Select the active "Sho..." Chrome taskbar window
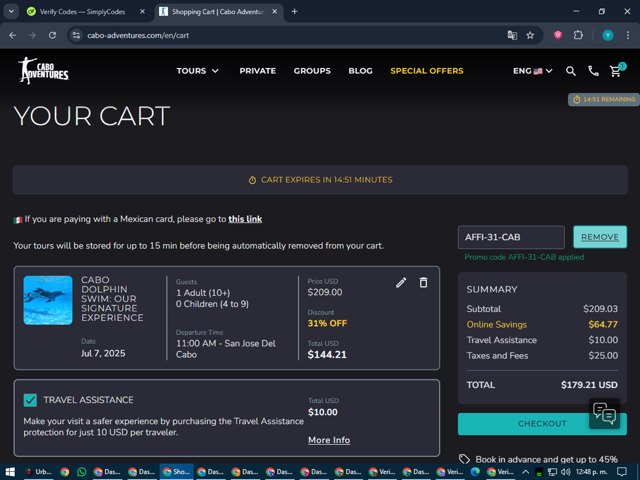The image size is (640, 480). click(176, 472)
